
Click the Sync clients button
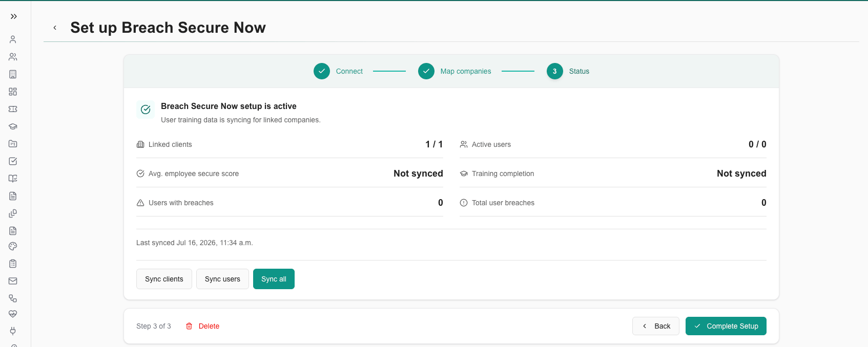[164, 279]
